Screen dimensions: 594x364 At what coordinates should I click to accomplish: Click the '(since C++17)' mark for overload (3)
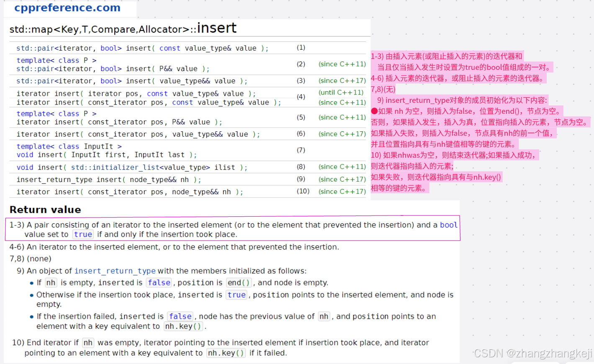(342, 80)
